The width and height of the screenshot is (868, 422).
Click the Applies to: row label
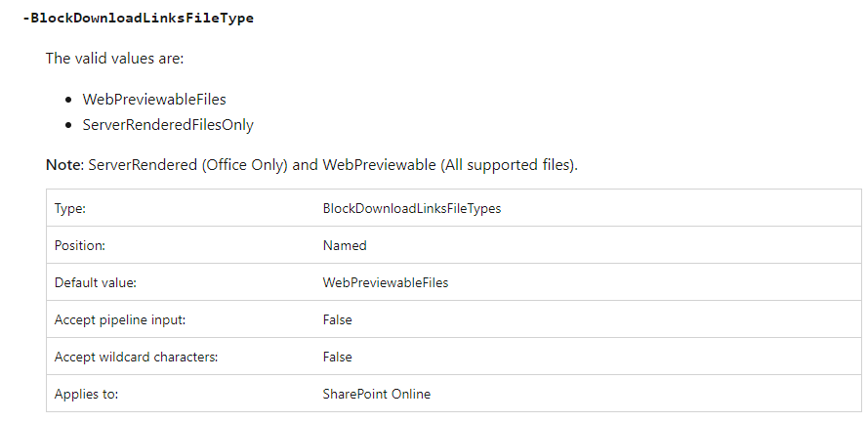pos(86,394)
